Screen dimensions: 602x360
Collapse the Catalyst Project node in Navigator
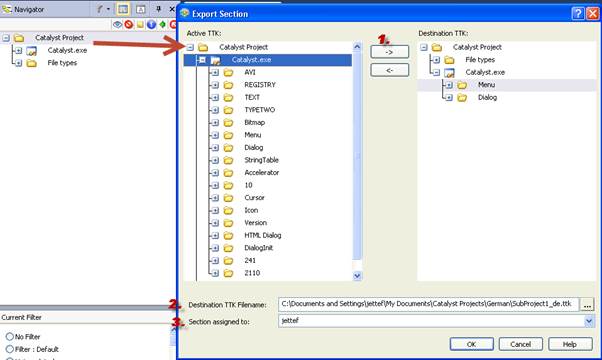point(6,38)
